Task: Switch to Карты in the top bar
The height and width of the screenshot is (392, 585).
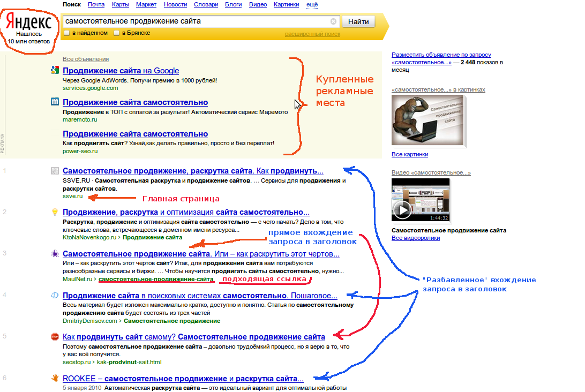Action: coord(121,4)
